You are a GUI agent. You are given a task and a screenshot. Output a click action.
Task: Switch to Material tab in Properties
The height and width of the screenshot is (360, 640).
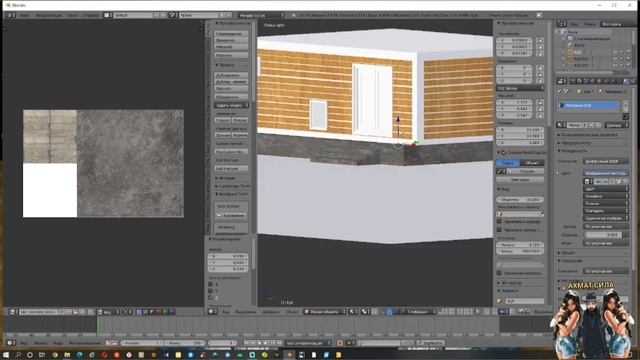pos(627,81)
